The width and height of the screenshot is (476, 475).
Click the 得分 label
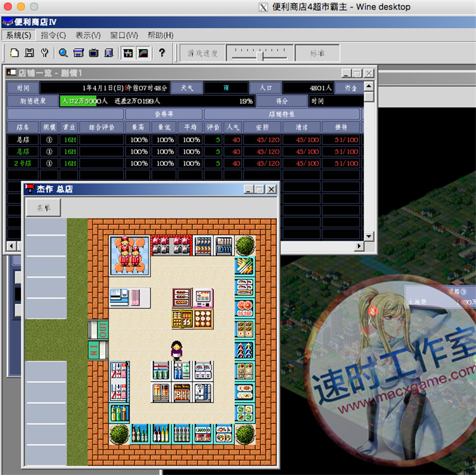click(x=282, y=101)
